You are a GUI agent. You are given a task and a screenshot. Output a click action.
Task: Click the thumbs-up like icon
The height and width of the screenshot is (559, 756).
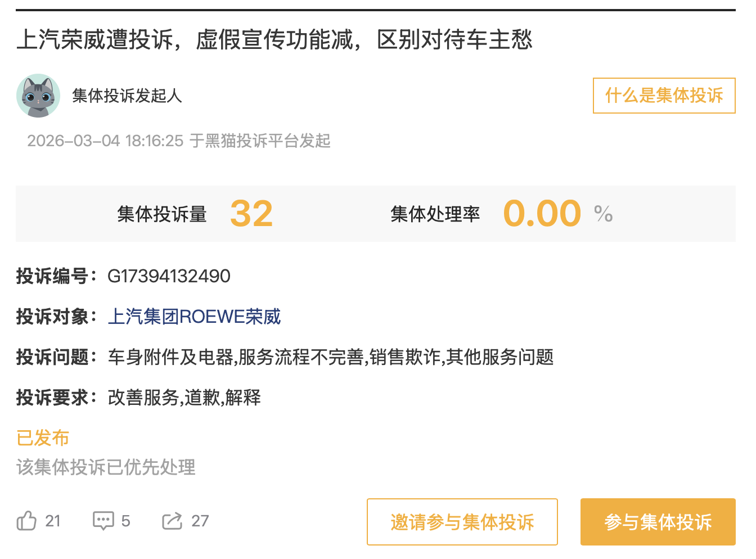(26, 521)
